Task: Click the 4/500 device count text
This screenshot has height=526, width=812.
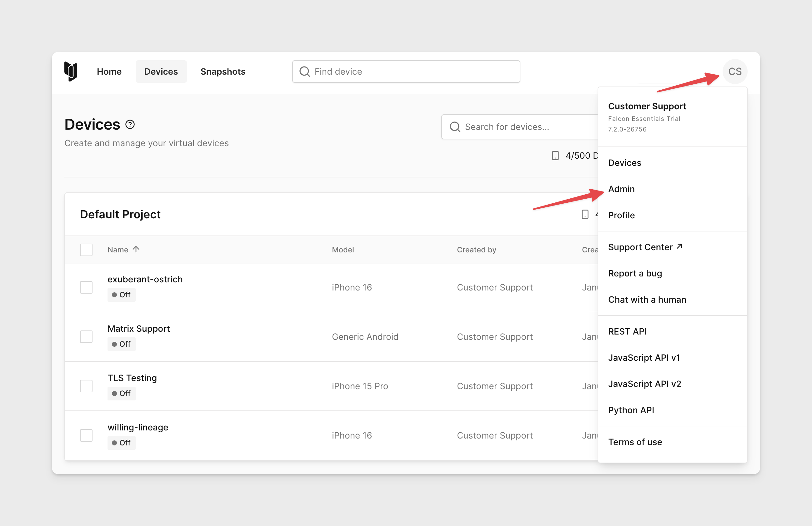Action: [581, 156]
